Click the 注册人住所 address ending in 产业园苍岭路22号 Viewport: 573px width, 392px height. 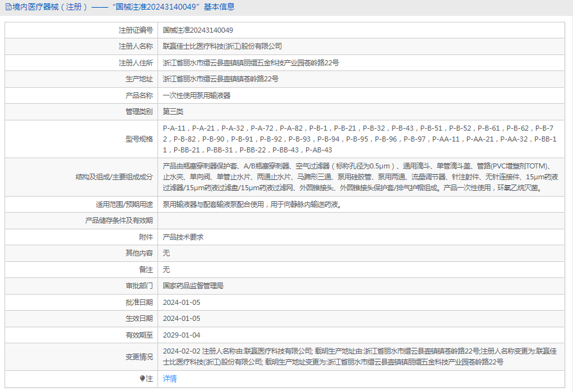(x=251, y=63)
